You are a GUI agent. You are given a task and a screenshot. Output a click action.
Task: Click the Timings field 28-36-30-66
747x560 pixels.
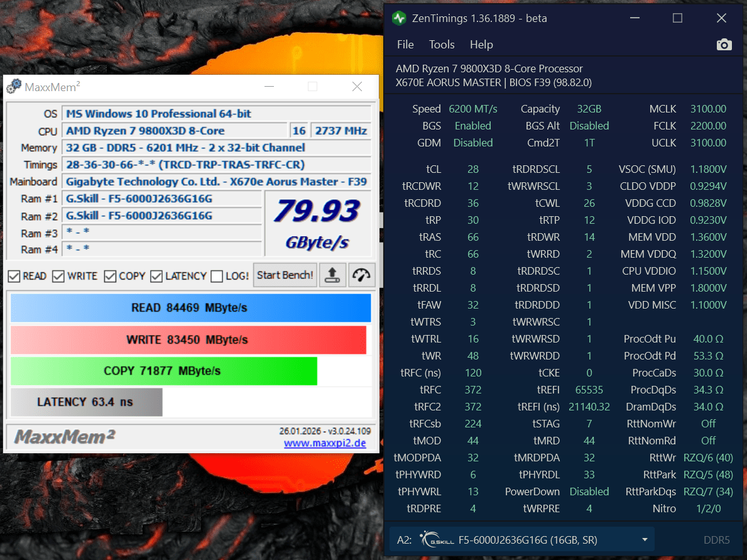tap(216, 165)
